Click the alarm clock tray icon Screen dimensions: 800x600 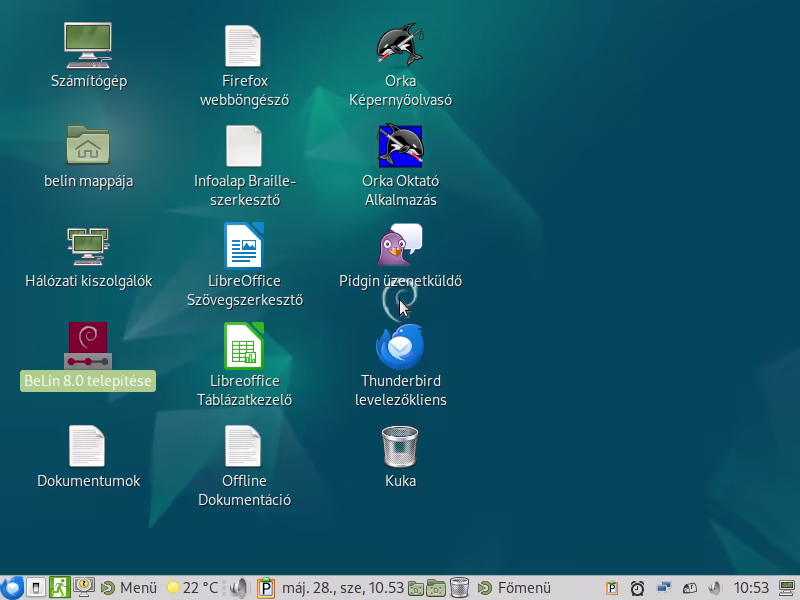click(637, 588)
